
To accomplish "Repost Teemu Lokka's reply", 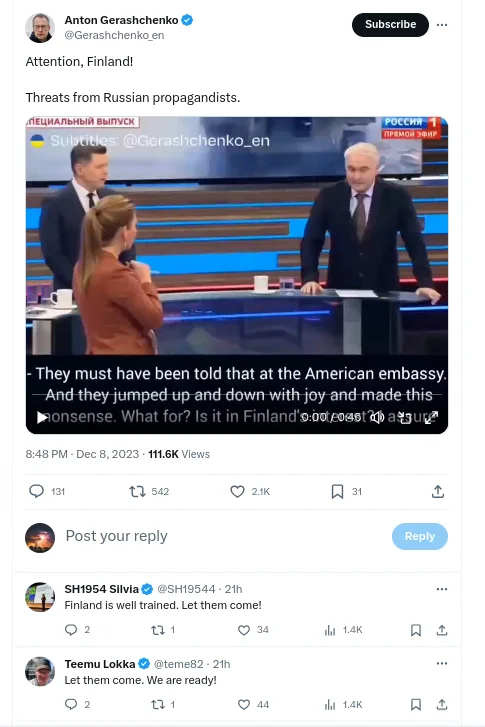I will point(158,705).
